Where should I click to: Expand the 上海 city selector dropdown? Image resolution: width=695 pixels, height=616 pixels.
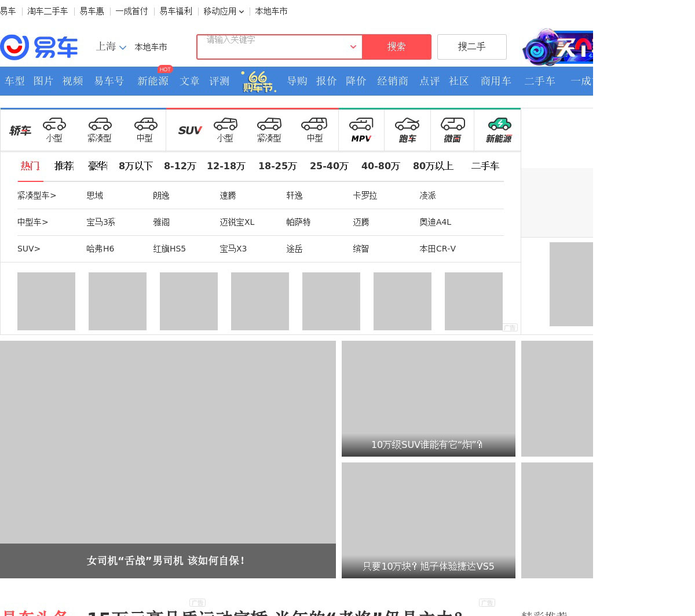click(111, 47)
